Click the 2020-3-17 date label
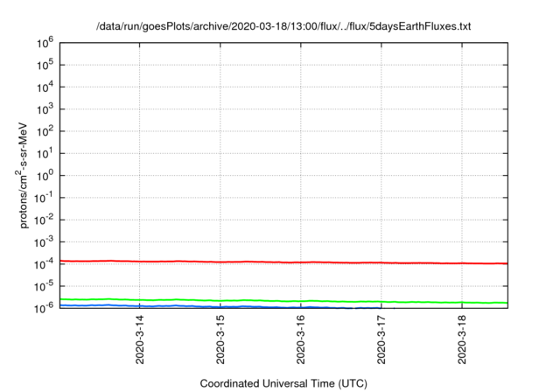The width and height of the screenshot is (560, 392). point(381,339)
